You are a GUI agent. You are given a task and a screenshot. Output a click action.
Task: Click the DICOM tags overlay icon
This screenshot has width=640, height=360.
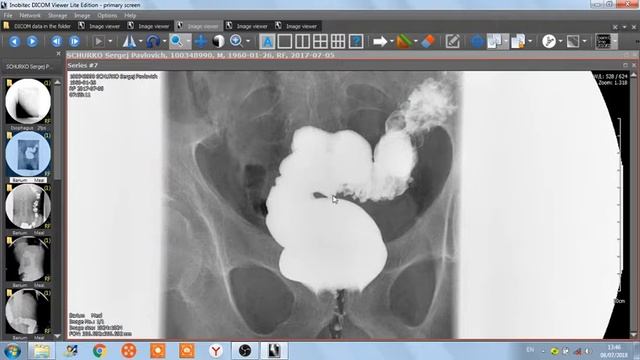[x=603, y=41]
